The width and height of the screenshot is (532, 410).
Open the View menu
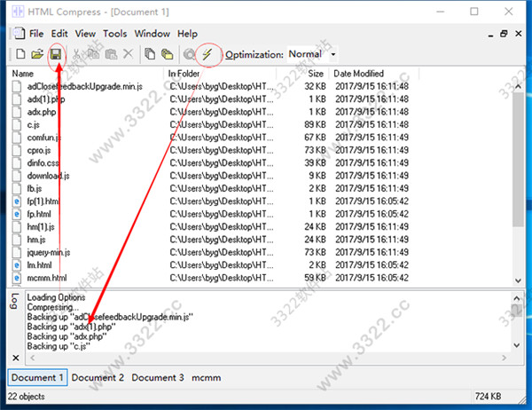85,34
